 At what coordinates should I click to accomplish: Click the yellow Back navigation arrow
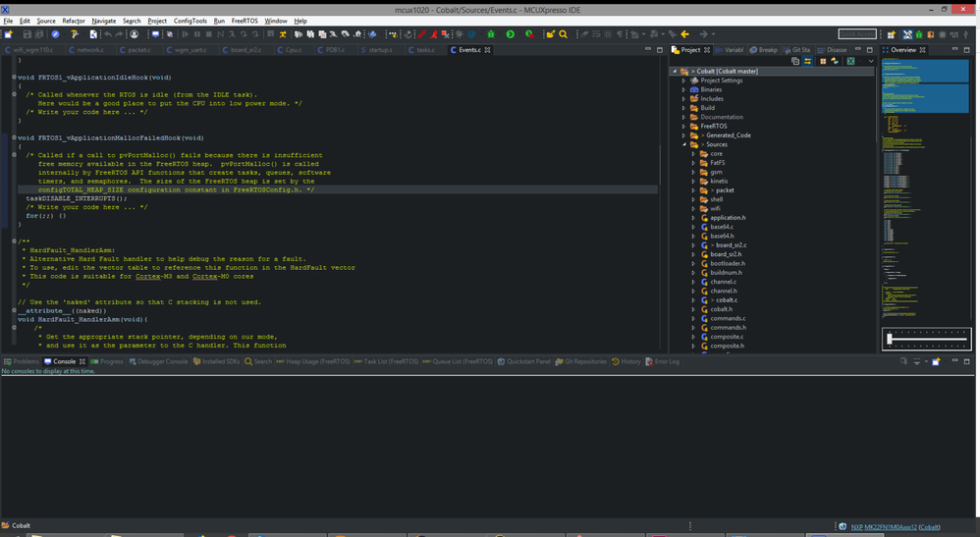684,34
